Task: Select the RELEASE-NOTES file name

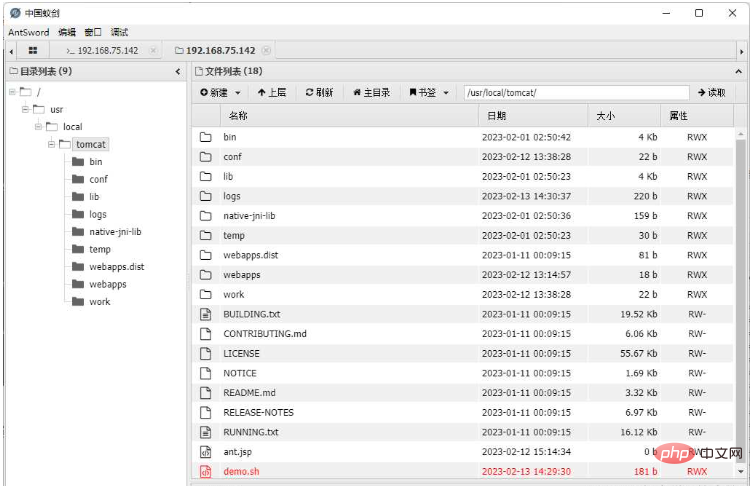Action: (x=258, y=413)
